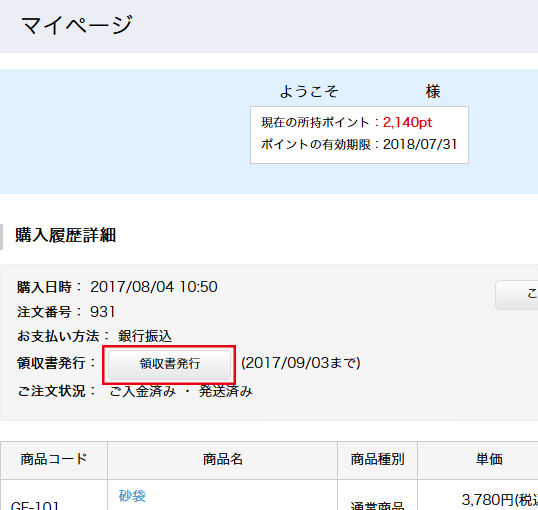This screenshot has width=538, height=510.
Task: Click the 発送済み shipping status text
Action: tap(225, 391)
